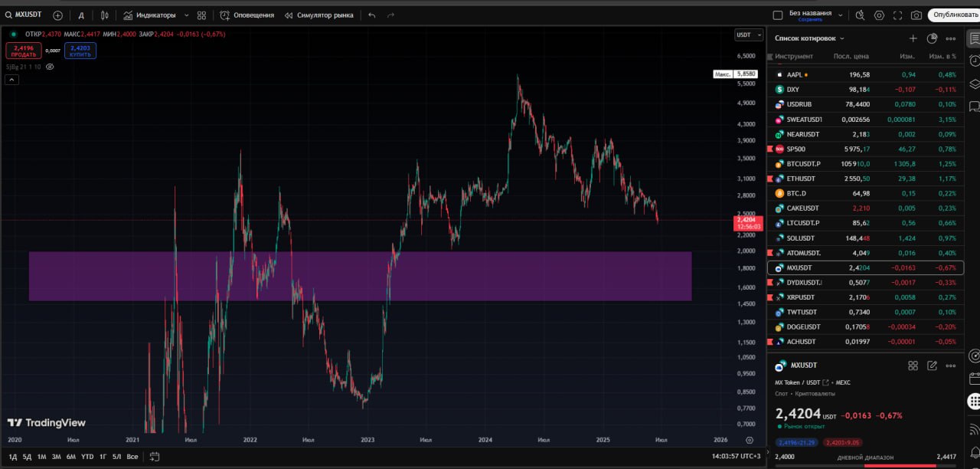980x469 pixels.
Task: Enter fullscreen mode
Action: point(897,15)
